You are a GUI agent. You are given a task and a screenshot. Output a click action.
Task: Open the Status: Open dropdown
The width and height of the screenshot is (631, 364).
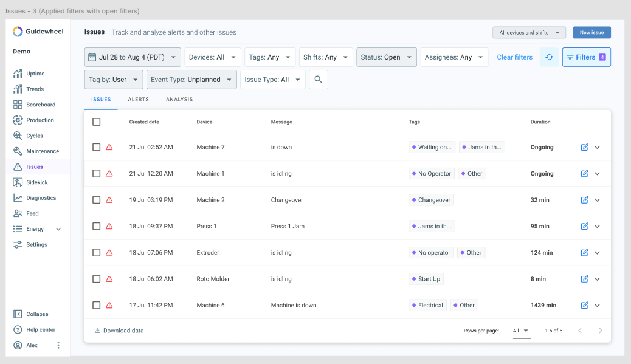(387, 57)
